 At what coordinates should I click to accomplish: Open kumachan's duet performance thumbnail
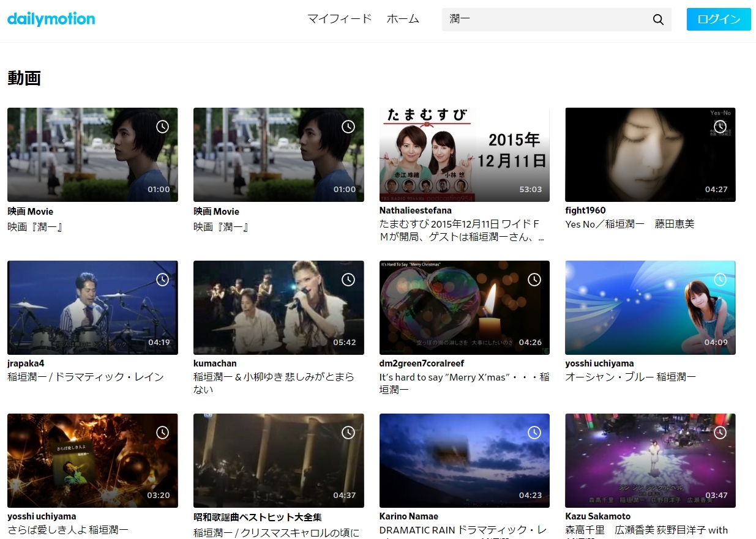(x=279, y=308)
